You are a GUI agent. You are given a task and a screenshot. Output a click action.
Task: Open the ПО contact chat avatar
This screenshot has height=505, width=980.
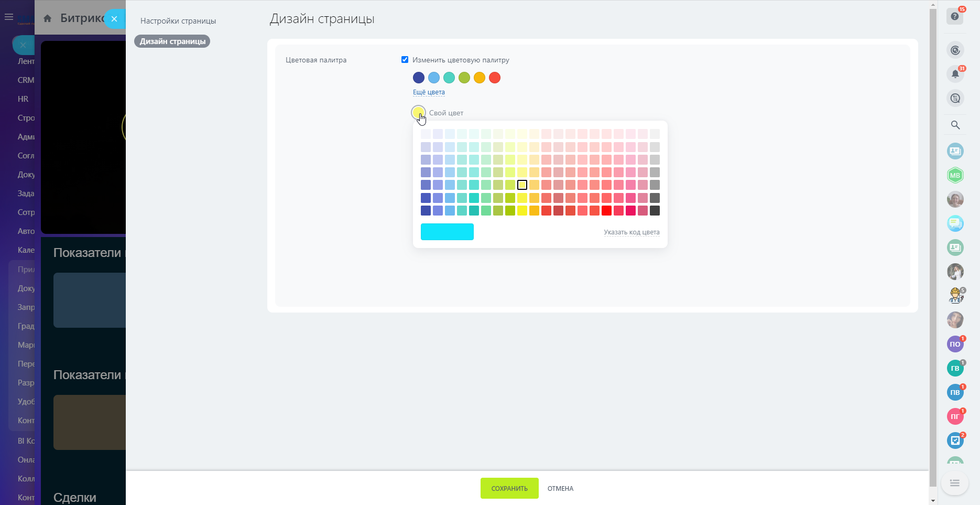point(955,344)
